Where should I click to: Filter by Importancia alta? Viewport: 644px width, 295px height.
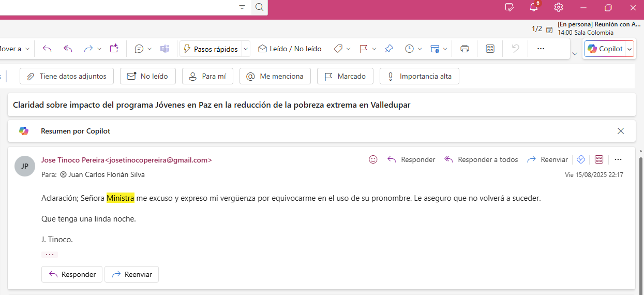(419, 76)
